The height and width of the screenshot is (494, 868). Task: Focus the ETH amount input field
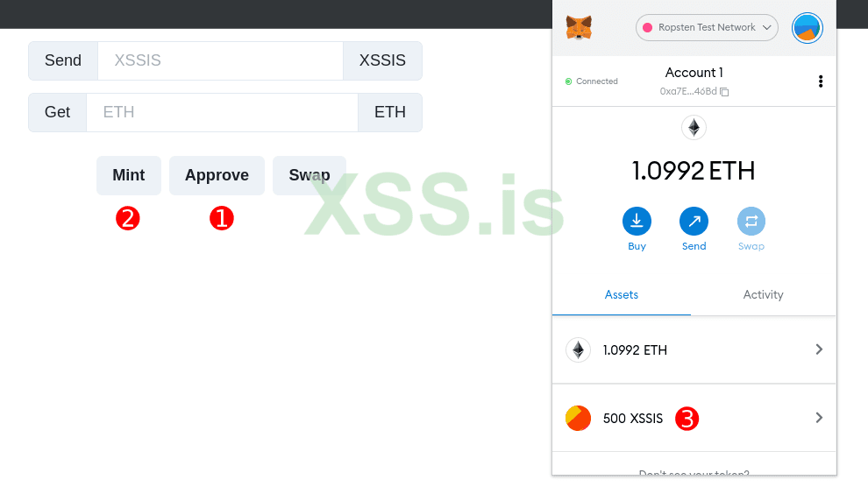pyautogui.click(x=222, y=112)
